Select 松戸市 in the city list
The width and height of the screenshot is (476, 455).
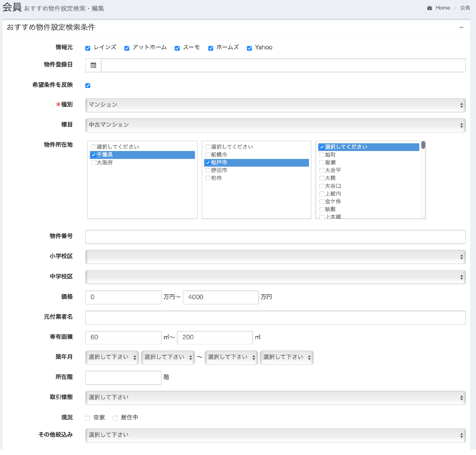coord(257,162)
